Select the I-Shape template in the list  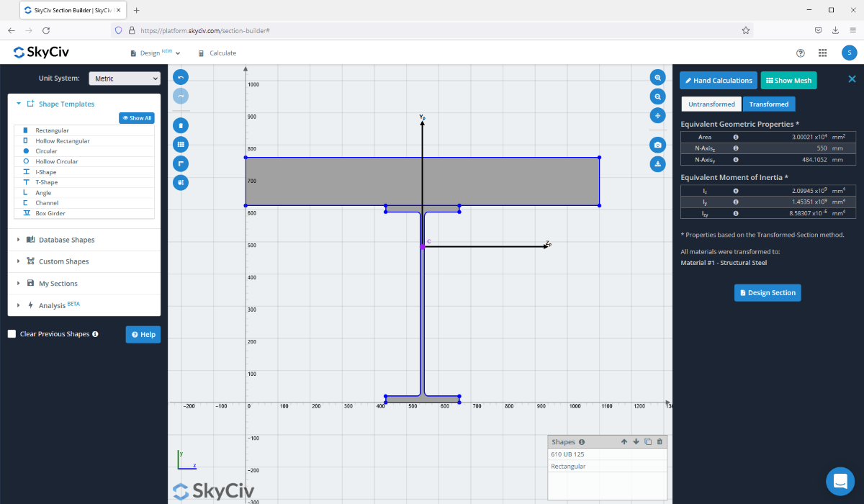point(45,171)
